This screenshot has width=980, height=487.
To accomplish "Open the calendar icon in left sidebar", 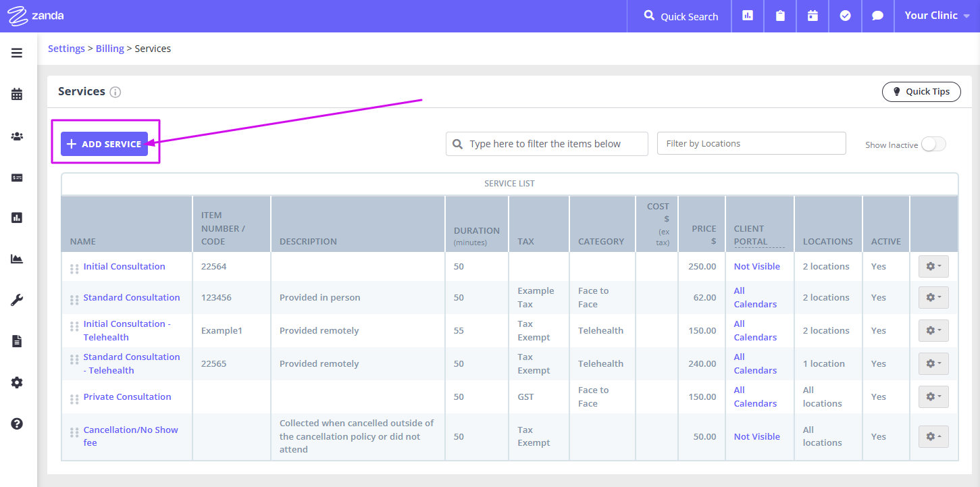I will pyautogui.click(x=17, y=95).
